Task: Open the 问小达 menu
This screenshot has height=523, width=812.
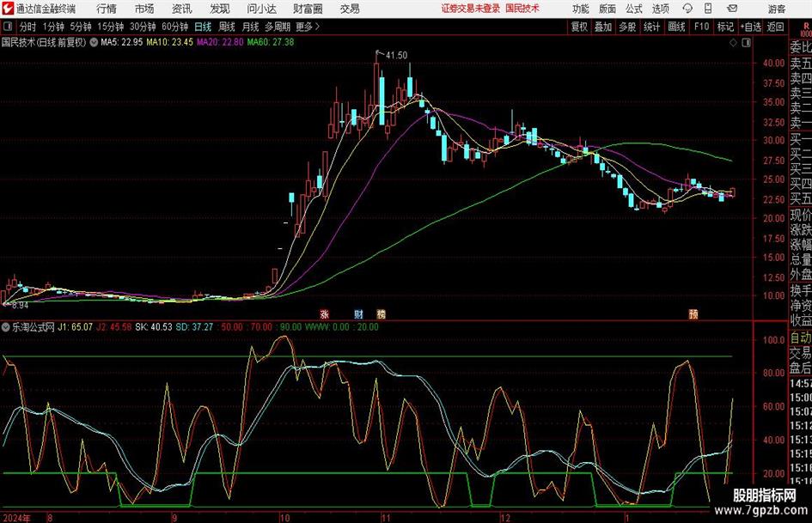Action: (x=261, y=9)
